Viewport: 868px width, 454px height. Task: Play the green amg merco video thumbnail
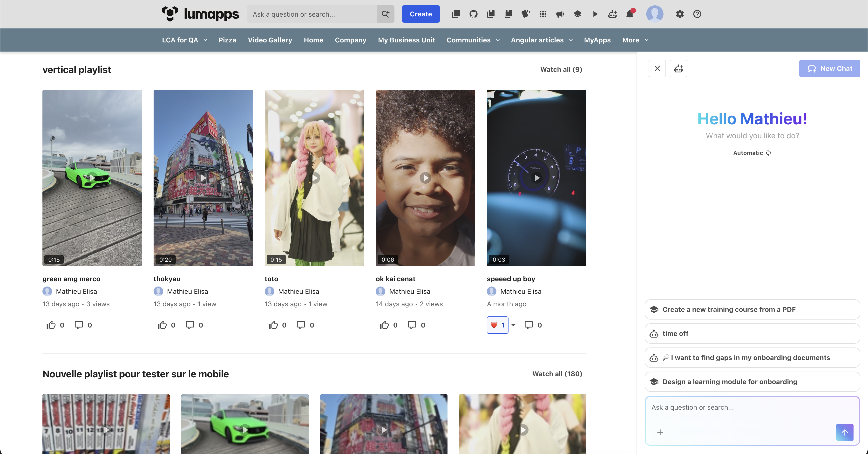click(92, 178)
